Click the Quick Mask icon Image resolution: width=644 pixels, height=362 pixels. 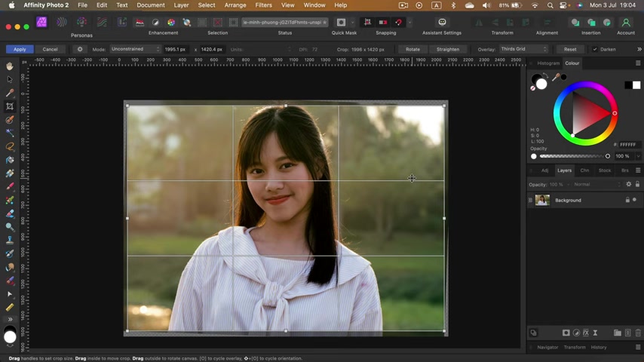342,23
